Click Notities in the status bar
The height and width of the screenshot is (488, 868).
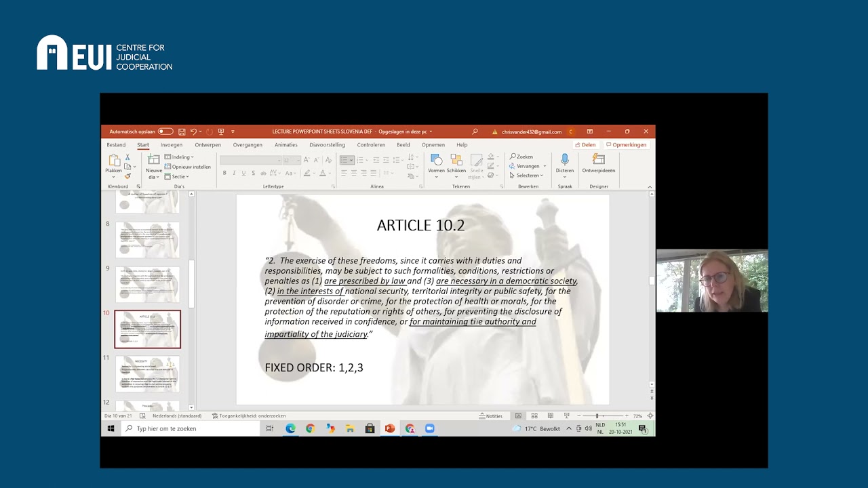(491, 415)
